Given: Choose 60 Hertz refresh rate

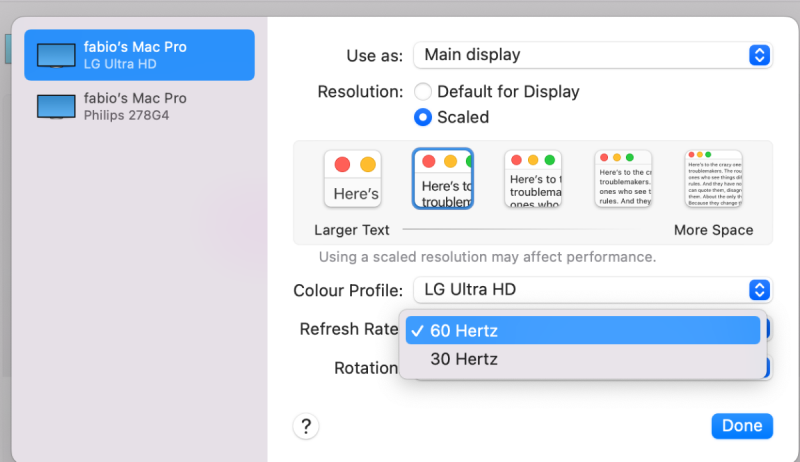Looking at the screenshot, I should tap(581, 331).
